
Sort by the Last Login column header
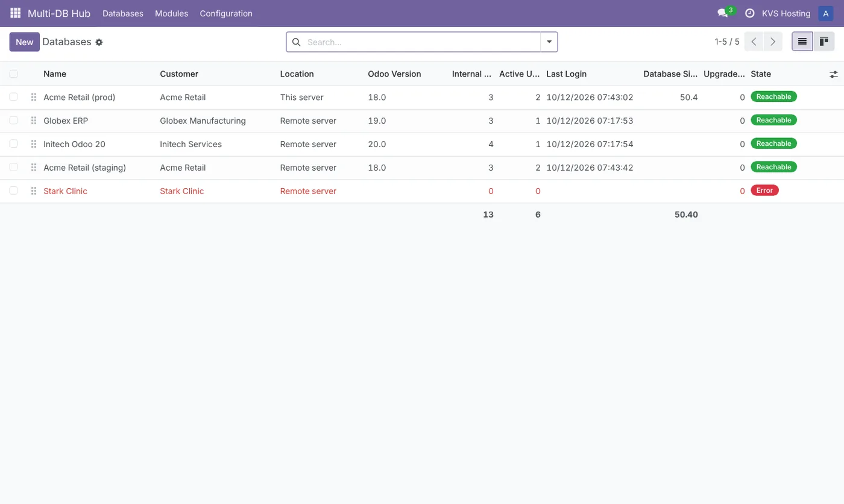pyautogui.click(x=566, y=74)
